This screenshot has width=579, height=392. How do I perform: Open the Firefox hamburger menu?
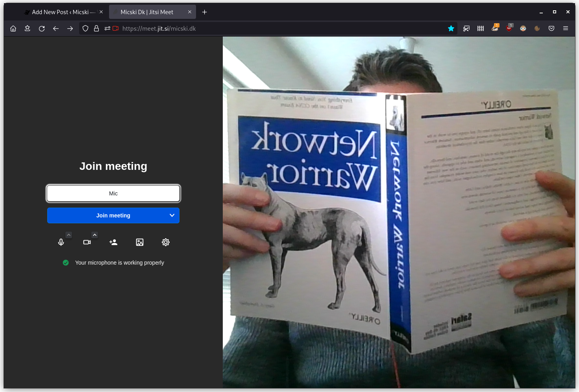(x=566, y=28)
